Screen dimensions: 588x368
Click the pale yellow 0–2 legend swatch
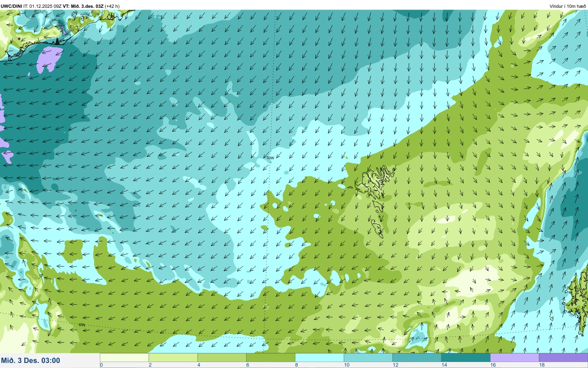[x=124, y=357]
